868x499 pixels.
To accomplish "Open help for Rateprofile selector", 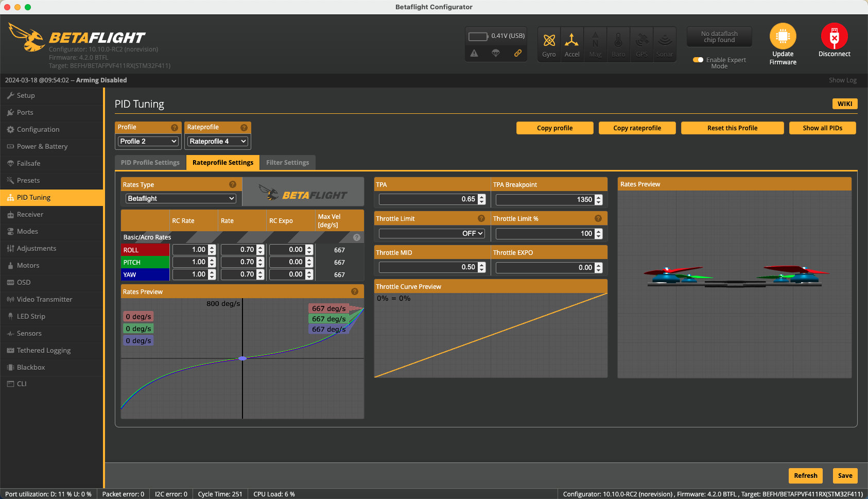I will click(244, 127).
